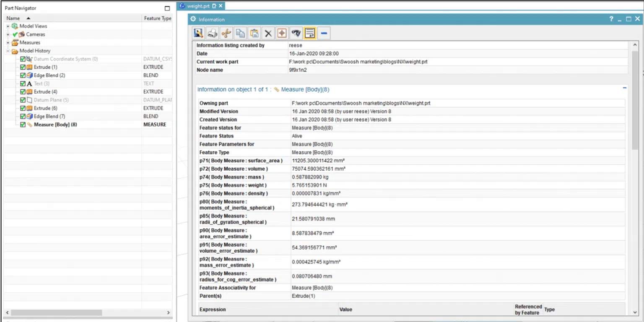This screenshot has height=322, width=644.
Task: Select the Copy icon in Information window
Action: [x=240, y=33]
